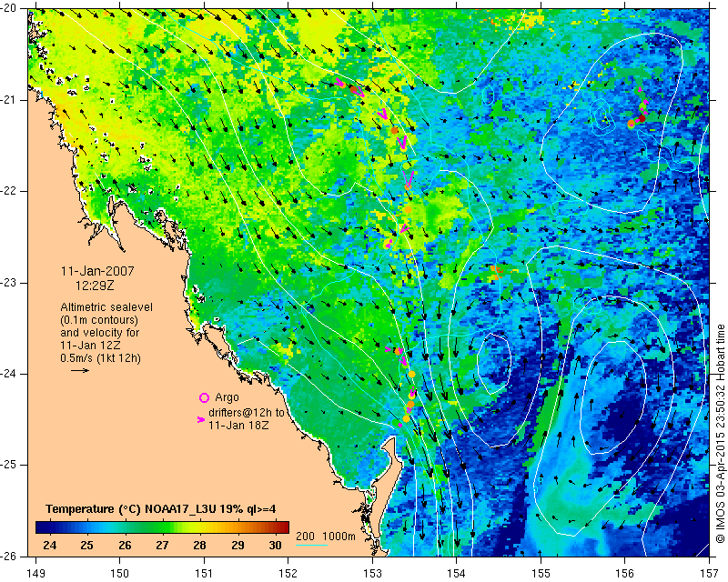Click the '(0.1m contours)' text
This screenshot has height=582, width=728.
(99, 320)
